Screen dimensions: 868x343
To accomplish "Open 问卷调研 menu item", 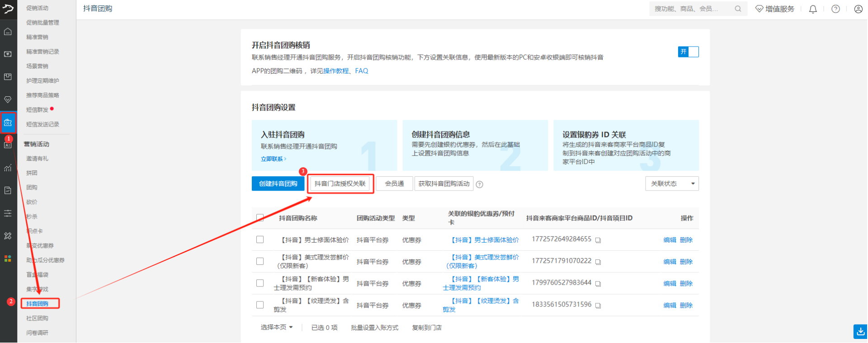I will click(38, 333).
